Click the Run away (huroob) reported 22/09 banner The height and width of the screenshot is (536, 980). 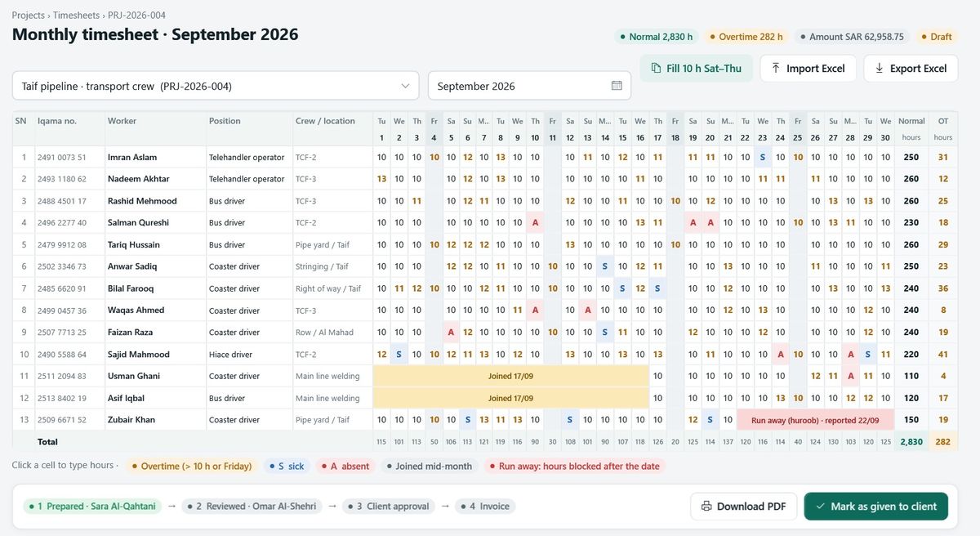click(x=815, y=420)
